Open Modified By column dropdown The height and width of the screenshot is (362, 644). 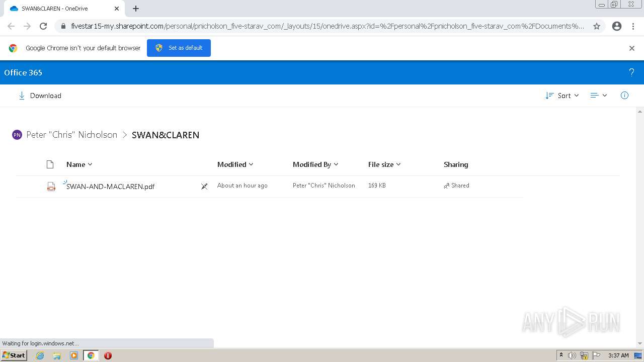(315, 164)
